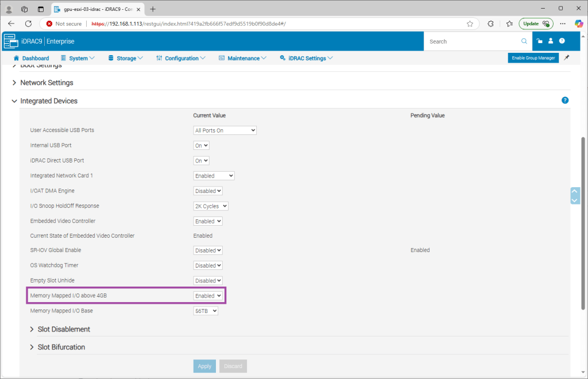This screenshot has height=379, width=588.
Task: Open Memory Mapped I/O Base dropdown
Action: coord(206,311)
